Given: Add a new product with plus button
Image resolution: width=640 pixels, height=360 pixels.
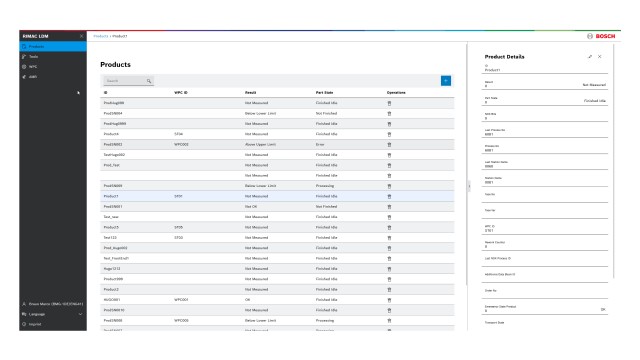Looking at the screenshot, I should [x=446, y=81].
